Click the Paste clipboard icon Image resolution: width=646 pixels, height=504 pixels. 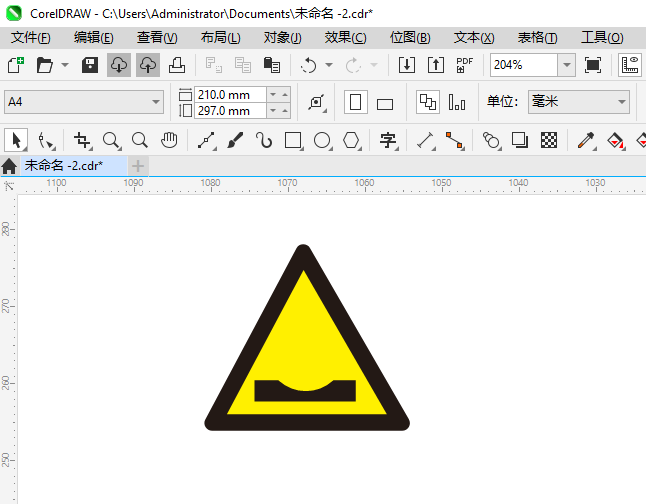pos(272,65)
